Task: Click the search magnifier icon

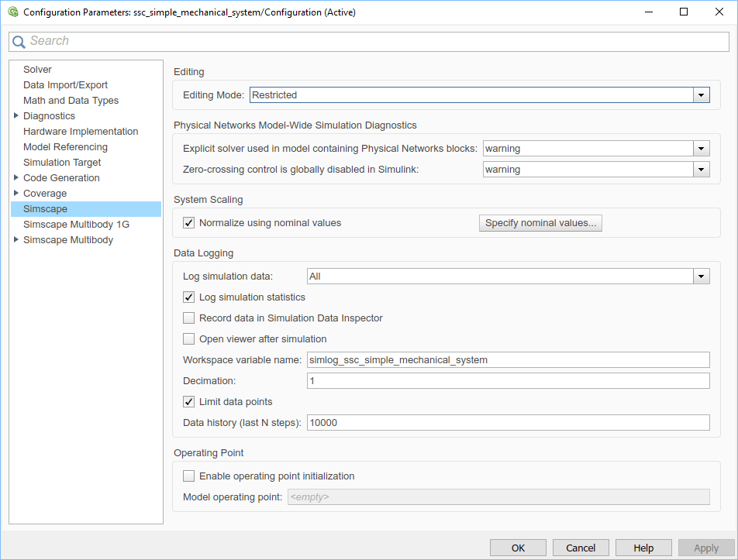Action: point(19,42)
